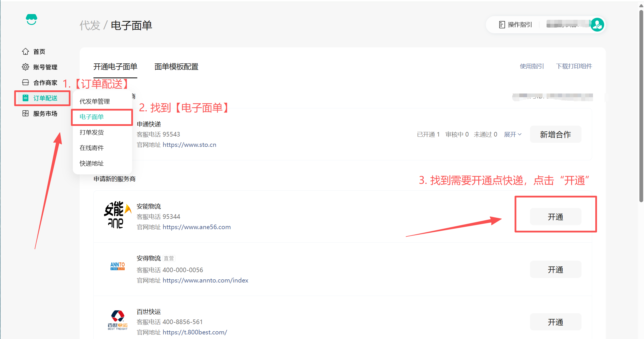644x339 pixels.
Task: Click the 下载打印组件 link
Action: pyautogui.click(x=574, y=66)
